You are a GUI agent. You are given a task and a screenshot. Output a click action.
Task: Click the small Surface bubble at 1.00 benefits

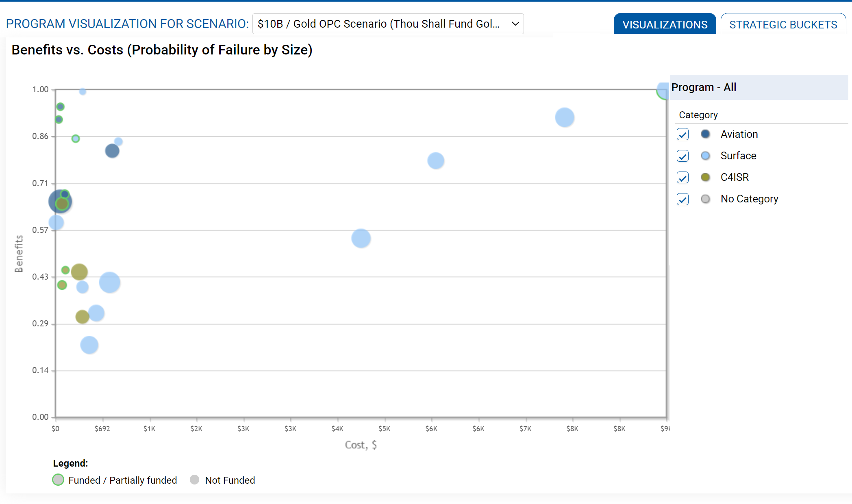(83, 91)
